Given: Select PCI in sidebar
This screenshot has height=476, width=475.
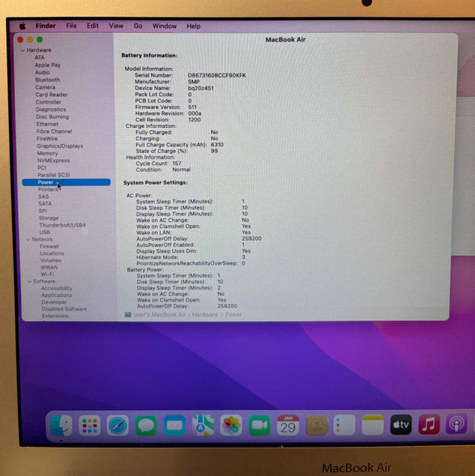Looking at the screenshot, I should 42,168.
